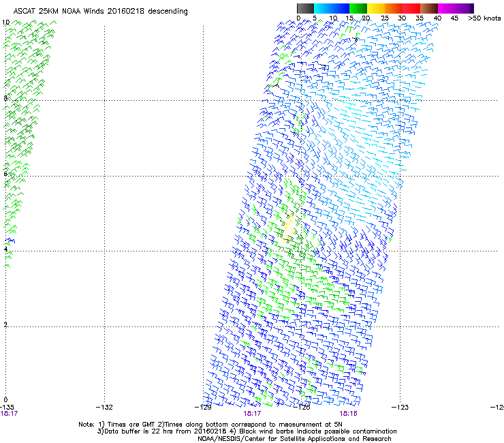
Task: Click the '>50 knots' legend label
Action: (x=484, y=18)
